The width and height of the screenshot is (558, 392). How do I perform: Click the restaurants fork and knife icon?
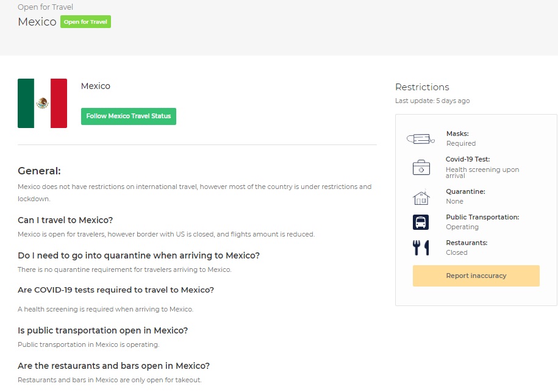421,248
